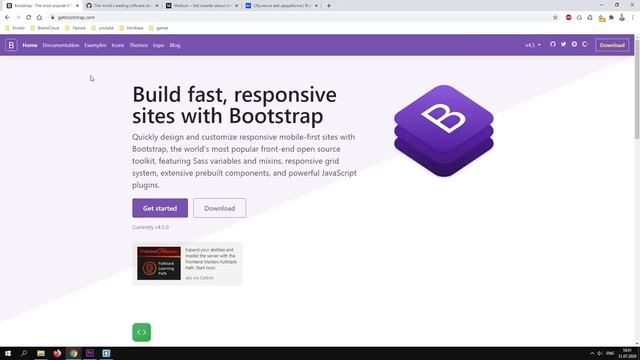Click the volume icon in the system tray
This screenshot has width=640, height=360.
tap(600, 353)
